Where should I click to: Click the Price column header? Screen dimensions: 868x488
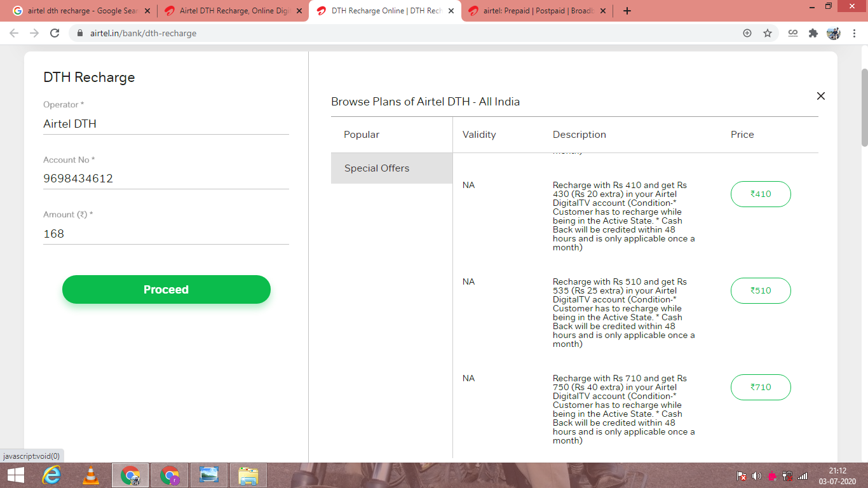click(742, 135)
